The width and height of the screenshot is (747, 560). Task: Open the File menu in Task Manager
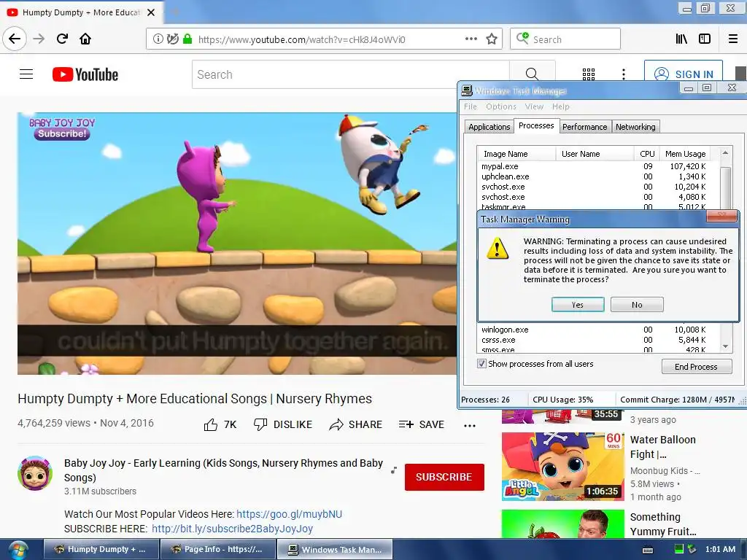click(471, 106)
